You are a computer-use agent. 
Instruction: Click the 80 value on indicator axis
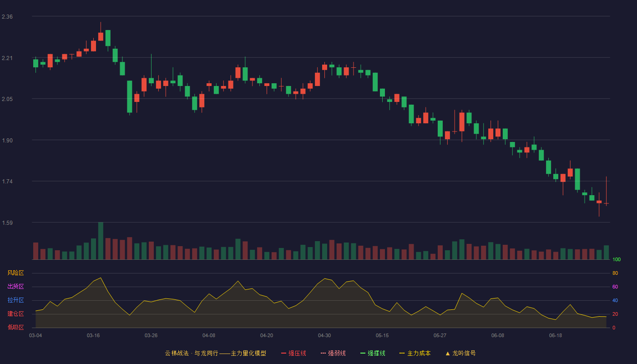coord(615,273)
